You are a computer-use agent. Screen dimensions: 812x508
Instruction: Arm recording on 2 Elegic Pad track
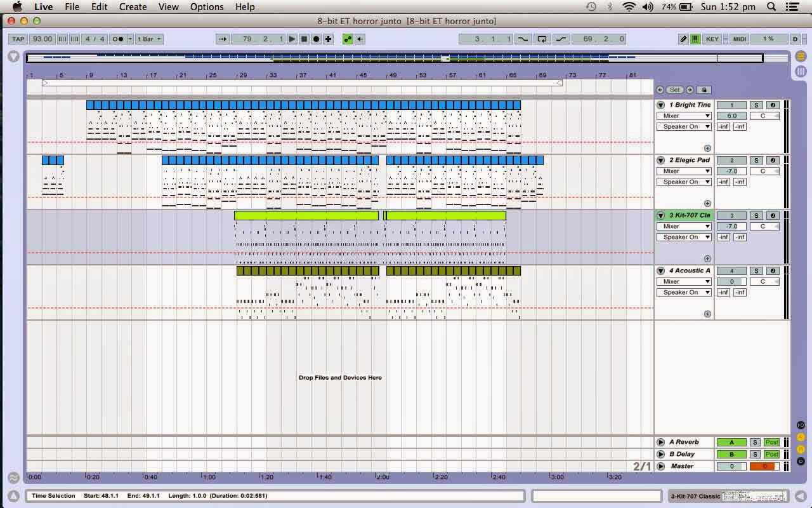click(x=772, y=160)
